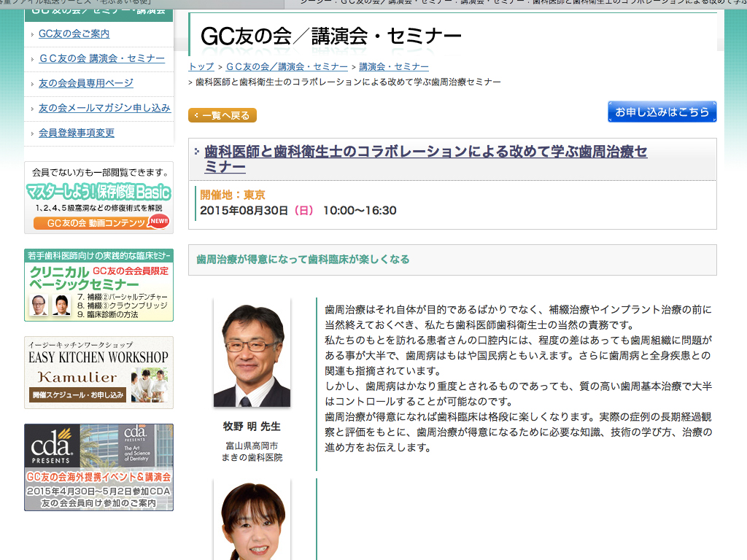Click the NEW!! badge on video banner
The image size is (747, 560).
click(x=159, y=221)
